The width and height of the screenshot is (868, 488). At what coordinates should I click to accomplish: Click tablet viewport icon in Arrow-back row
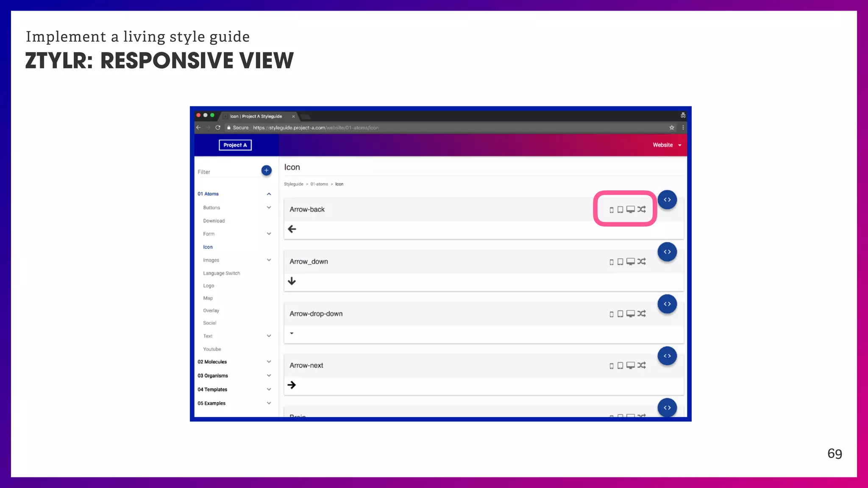pyautogui.click(x=620, y=209)
